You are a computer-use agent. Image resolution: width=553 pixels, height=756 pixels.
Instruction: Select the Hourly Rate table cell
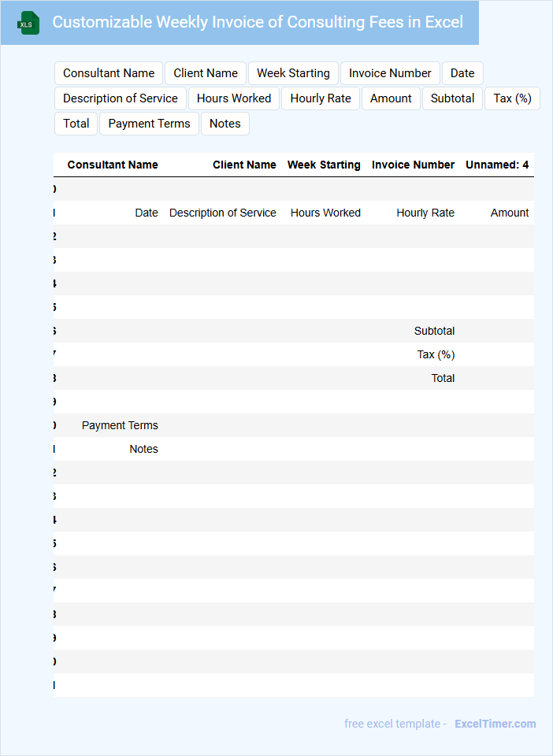425,213
